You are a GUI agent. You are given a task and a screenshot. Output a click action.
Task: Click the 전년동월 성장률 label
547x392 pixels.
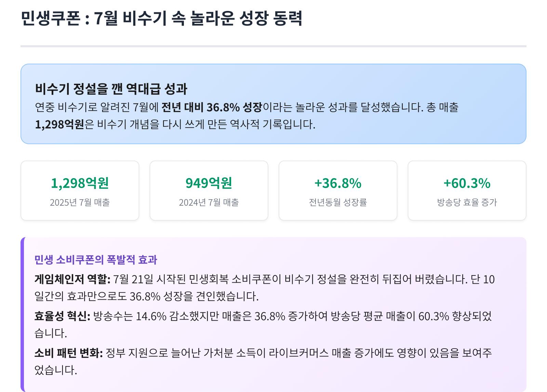[338, 202]
